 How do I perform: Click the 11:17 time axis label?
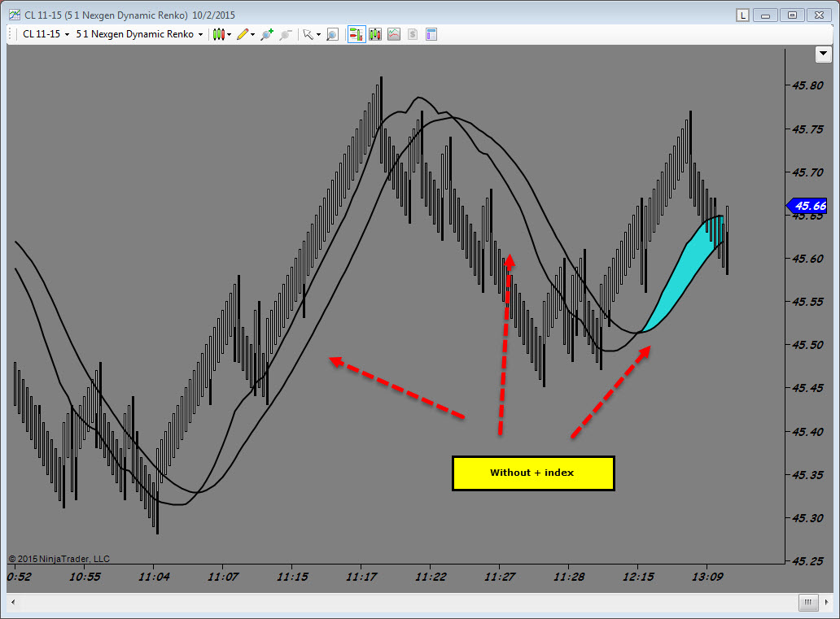click(361, 578)
